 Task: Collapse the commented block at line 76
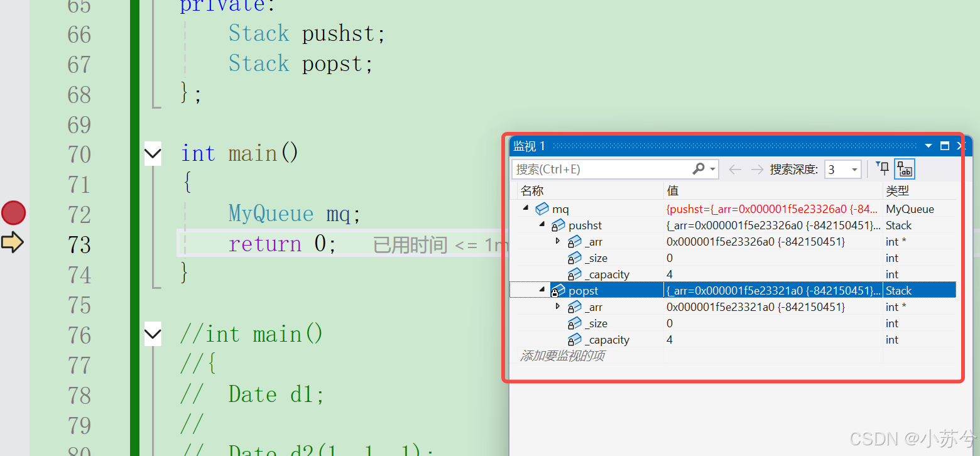[x=153, y=334]
